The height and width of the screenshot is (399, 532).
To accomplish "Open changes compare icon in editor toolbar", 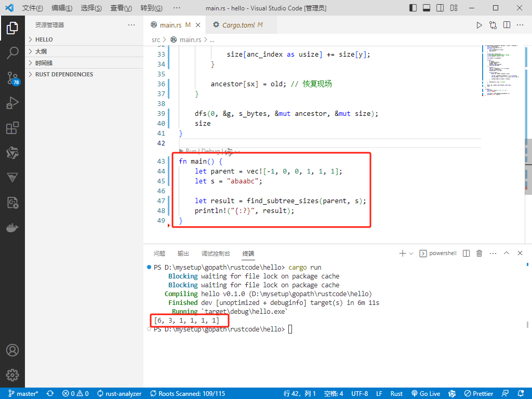I will 493,25.
